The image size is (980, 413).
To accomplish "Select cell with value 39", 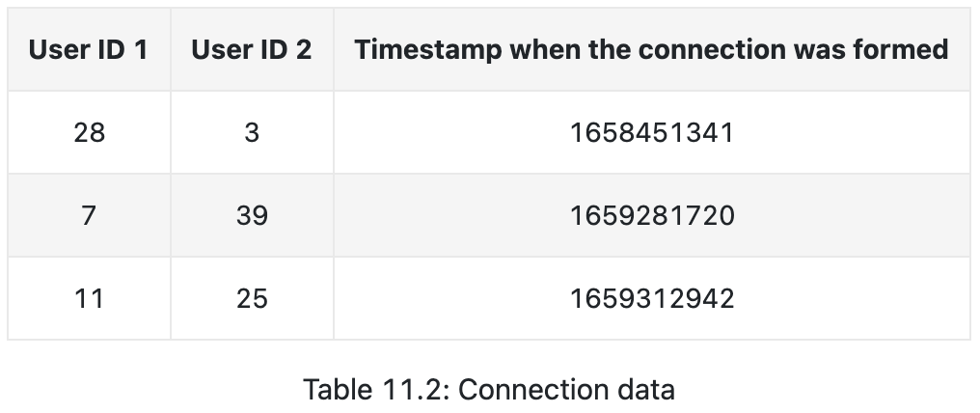I will coord(252,215).
